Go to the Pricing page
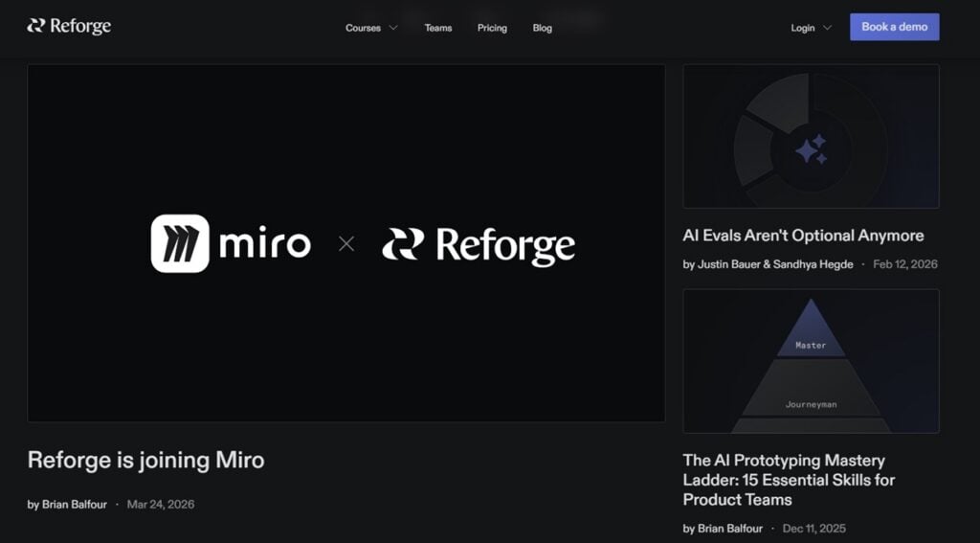The image size is (980, 543). click(492, 28)
